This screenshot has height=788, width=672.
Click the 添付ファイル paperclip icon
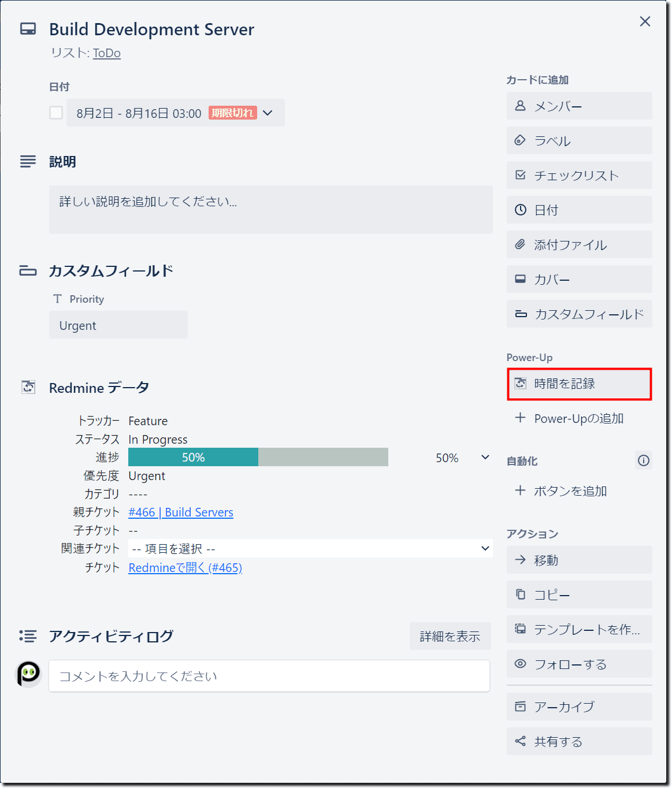(x=521, y=244)
